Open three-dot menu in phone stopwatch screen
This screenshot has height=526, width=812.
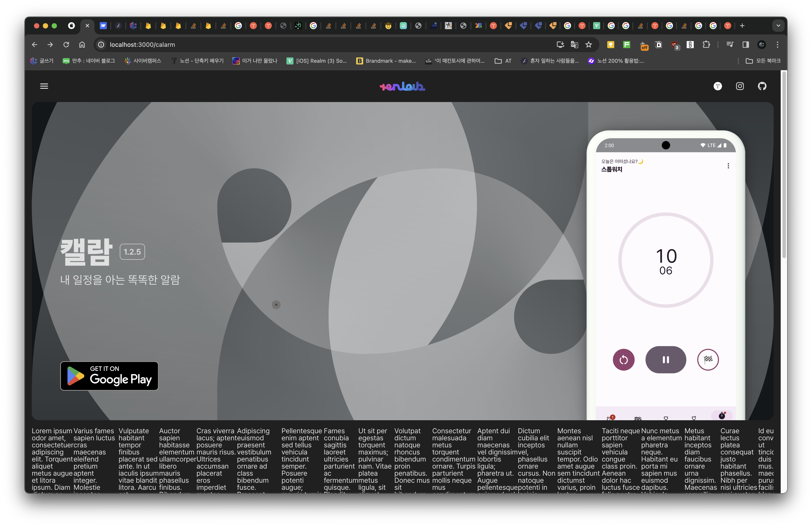[728, 166]
